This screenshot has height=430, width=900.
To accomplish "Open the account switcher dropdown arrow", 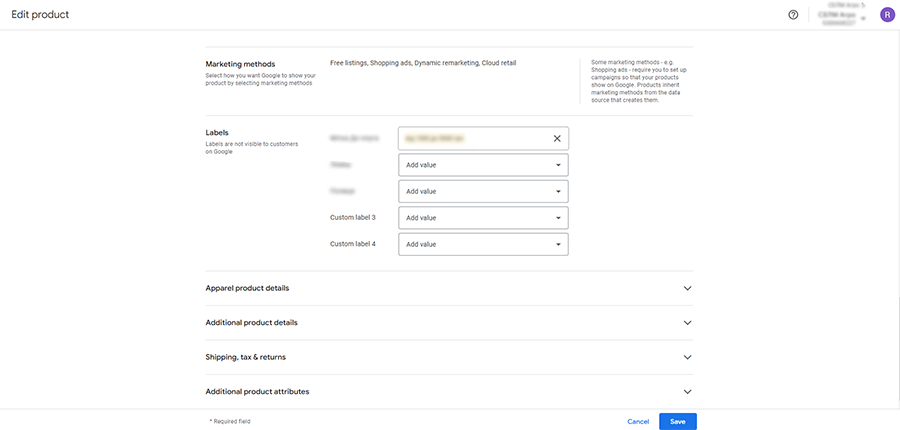I will (x=862, y=17).
